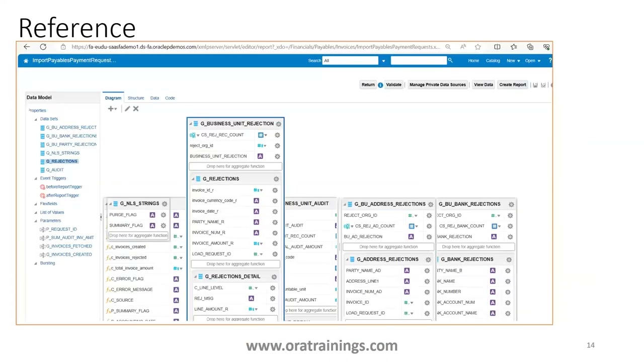
Task: Click the Return button
Action: (x=368, y=85)
